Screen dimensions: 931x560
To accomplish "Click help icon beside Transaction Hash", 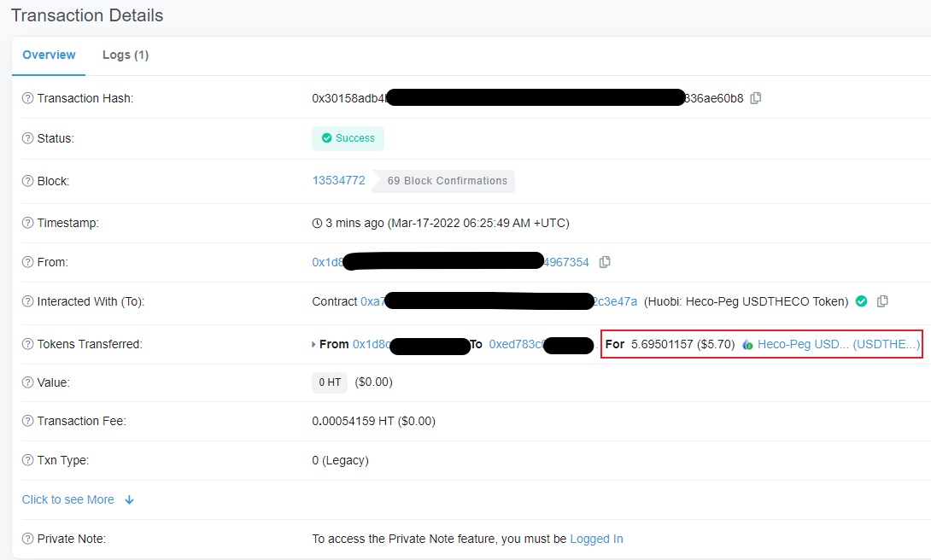I will (x=27, y=98).
